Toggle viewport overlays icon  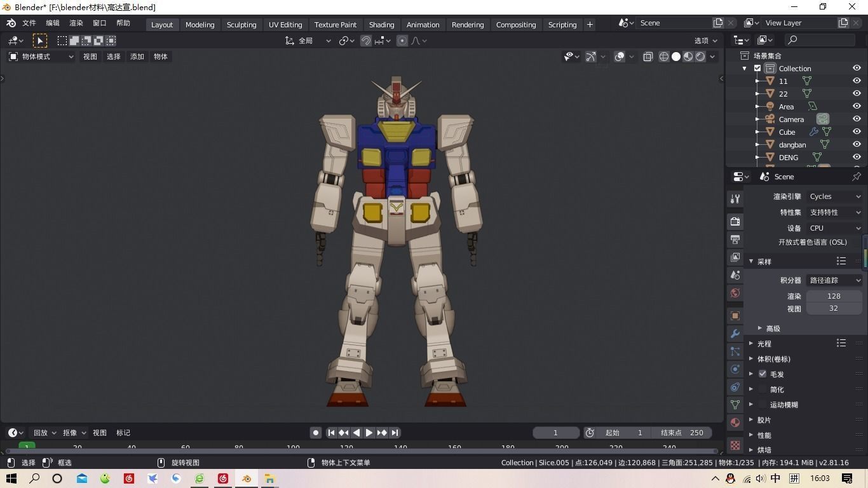click(620, 57)
